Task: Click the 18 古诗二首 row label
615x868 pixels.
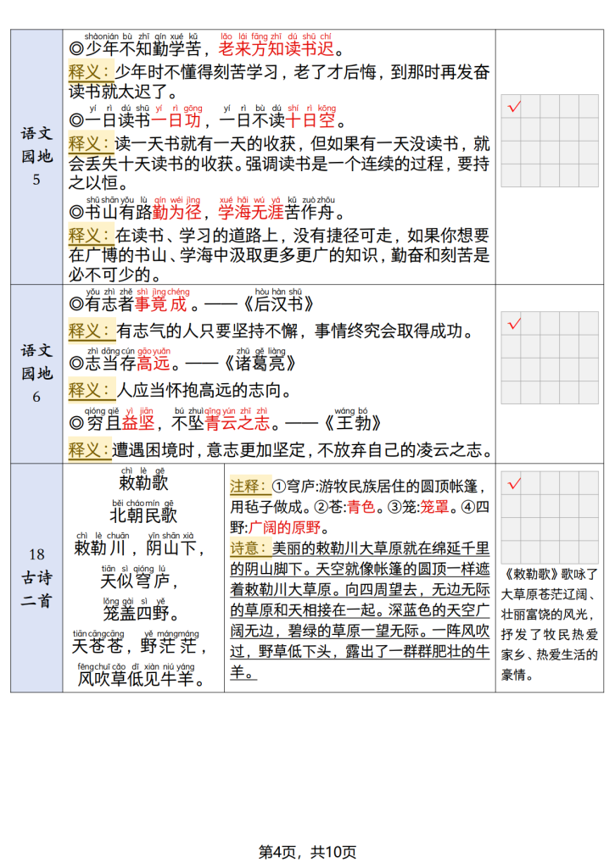Action: coord(36,576)
